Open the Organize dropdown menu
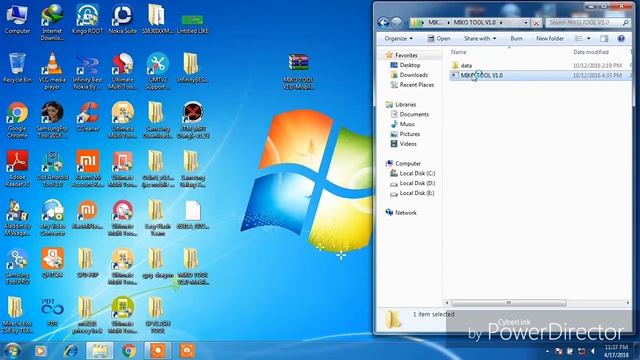The image size is (640, 360). coord(398,38)
